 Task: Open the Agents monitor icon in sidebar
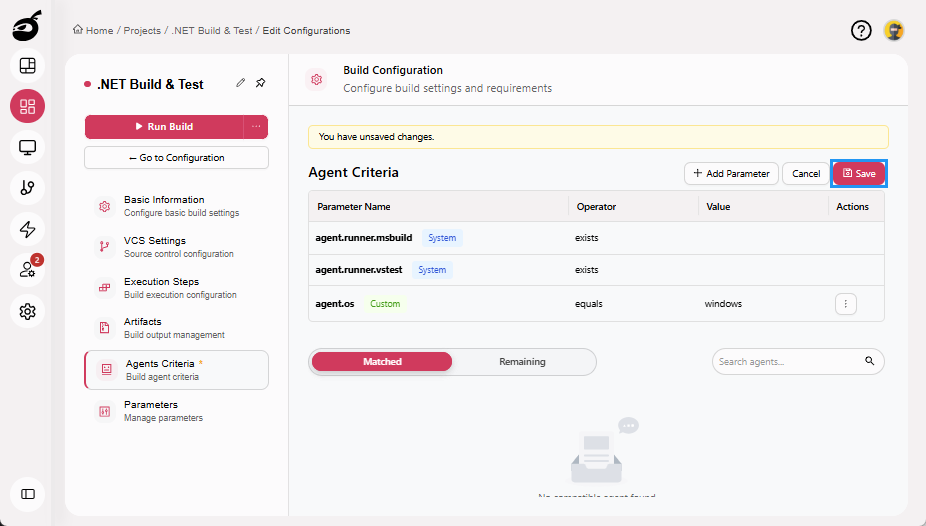click(27, 147)
